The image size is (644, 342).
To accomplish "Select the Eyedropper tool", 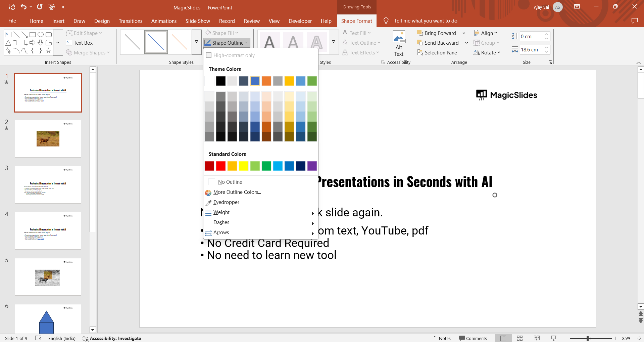I will click(226, 202).
